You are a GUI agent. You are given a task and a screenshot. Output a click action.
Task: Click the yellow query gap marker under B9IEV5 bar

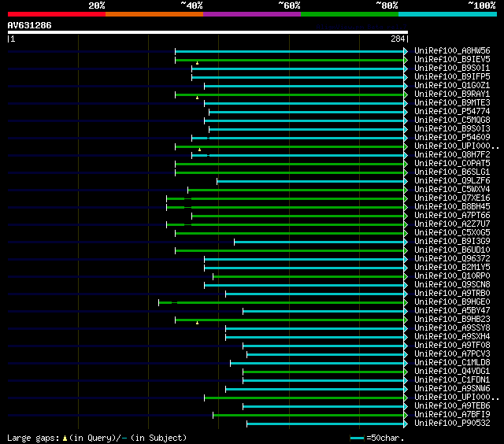coord(197,63)
